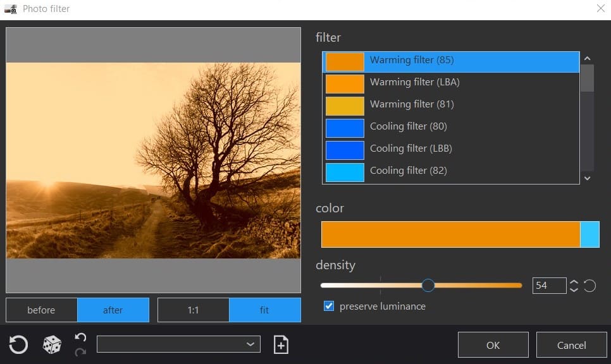The height and width of the screenshot is (364, 611).
Task: Click the OK button
Action: (493, 345)
